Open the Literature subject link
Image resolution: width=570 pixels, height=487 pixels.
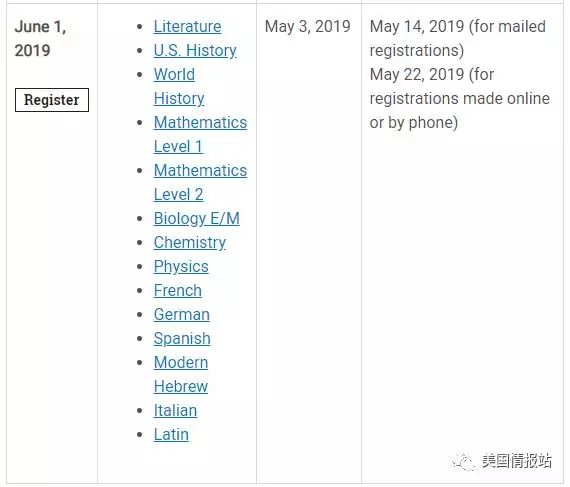[x=187, y=27]
